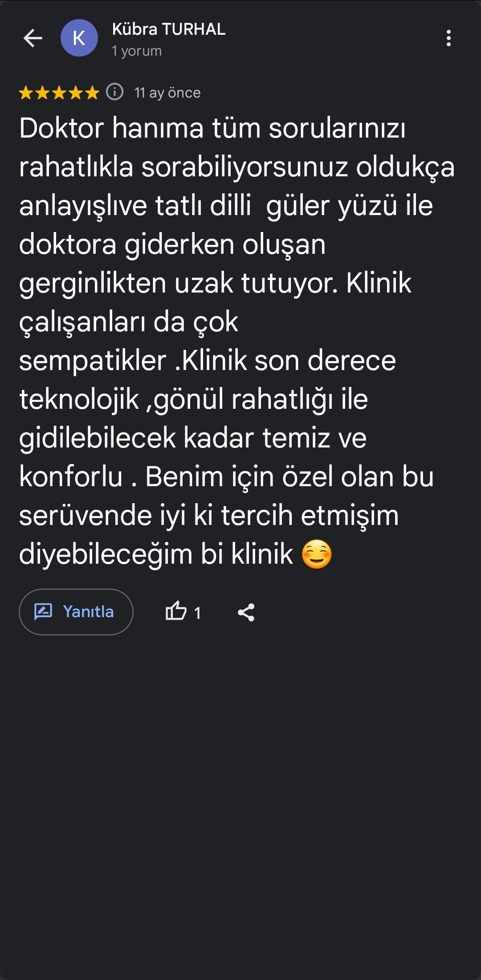Open the three-dot overflow menu
This screenshot has height=980, width=481.
pyautogui.click(x=448, y=38)
